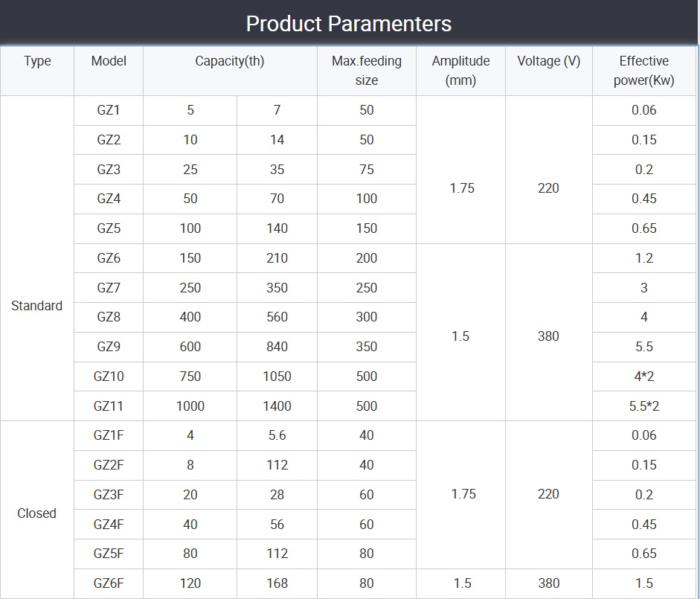Viewport: 700px width, 599px height.
Task: Select the 1050 capacity value
Action: coord(277,377)
